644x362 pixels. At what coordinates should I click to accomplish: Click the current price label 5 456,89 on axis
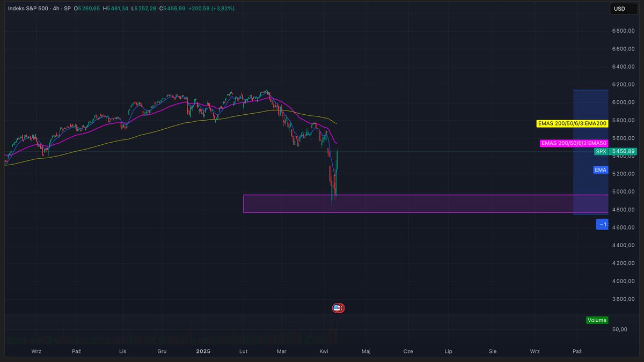coord(623,152)
